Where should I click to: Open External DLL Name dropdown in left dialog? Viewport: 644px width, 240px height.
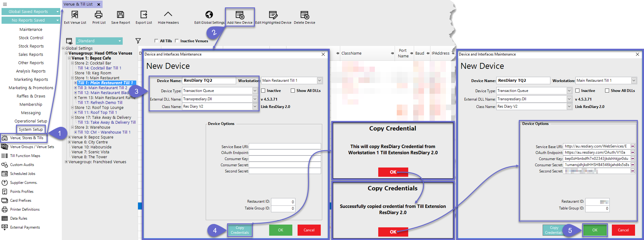coord(255,99)
